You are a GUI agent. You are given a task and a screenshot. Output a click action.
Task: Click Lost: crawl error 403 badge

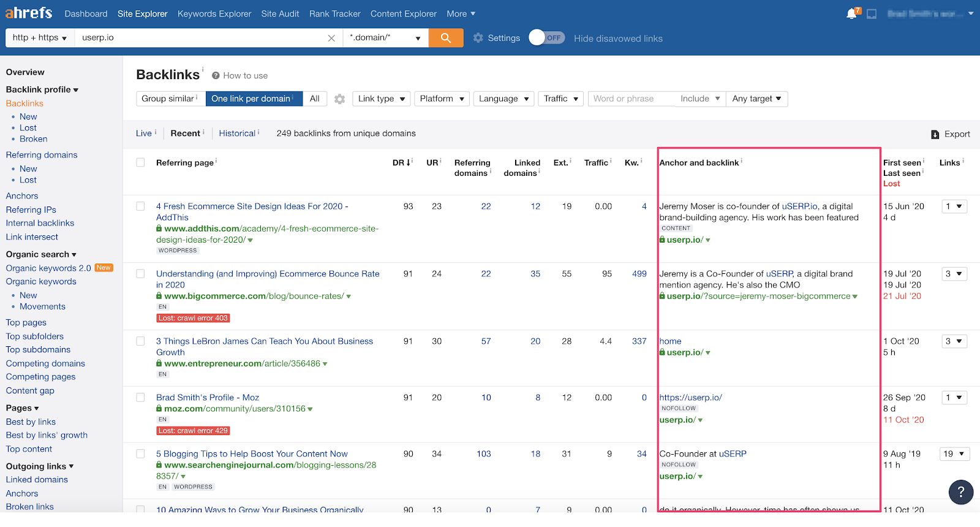[193, 318]
